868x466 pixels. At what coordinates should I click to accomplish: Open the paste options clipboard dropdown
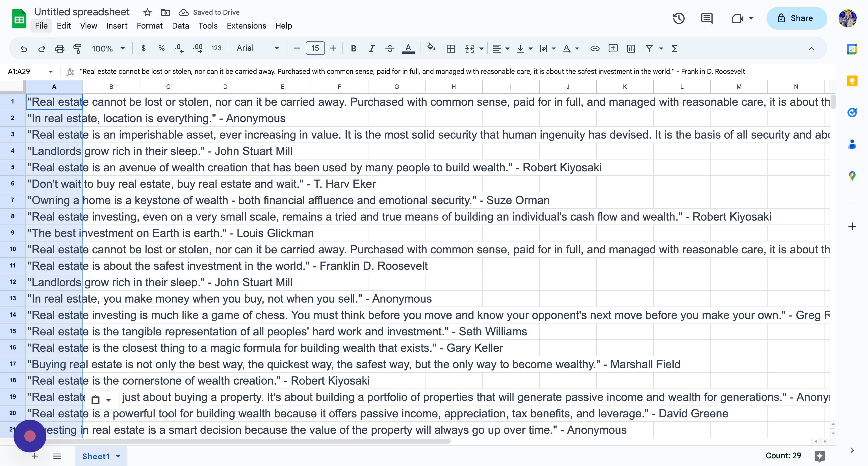(101, 400)
